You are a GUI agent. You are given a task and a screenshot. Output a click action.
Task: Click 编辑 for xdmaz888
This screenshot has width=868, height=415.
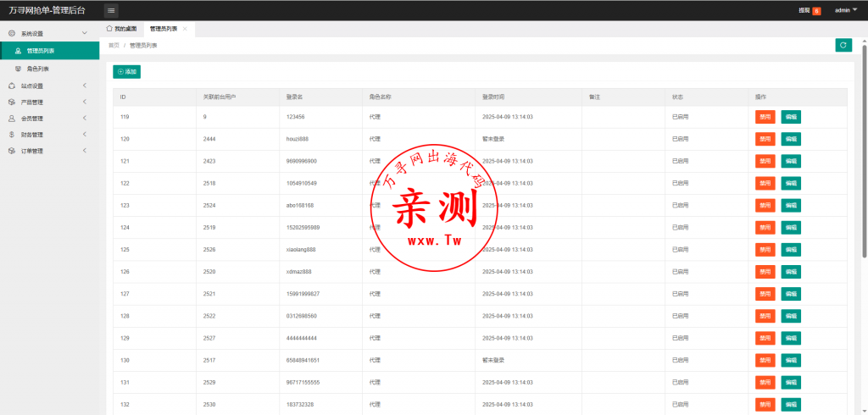tap(791, 272)
